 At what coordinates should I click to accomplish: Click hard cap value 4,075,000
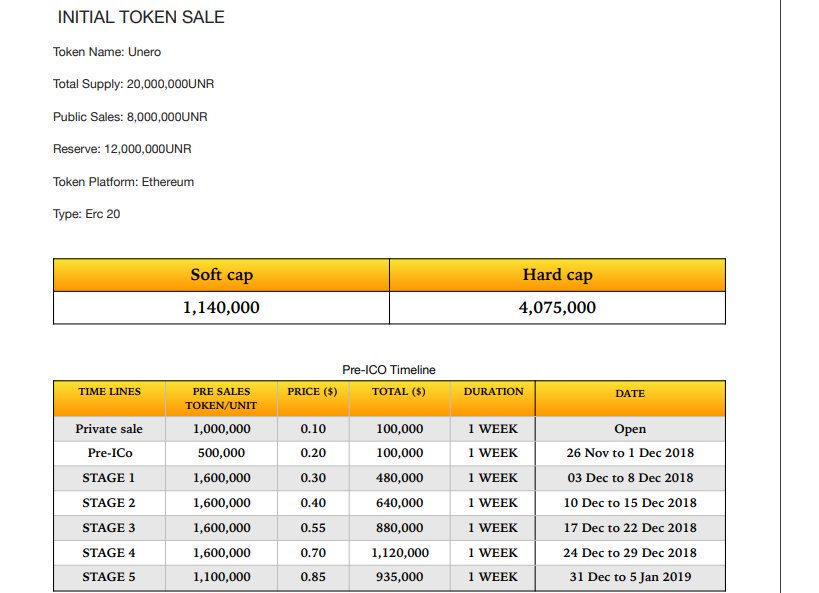(x=557, y=308)
